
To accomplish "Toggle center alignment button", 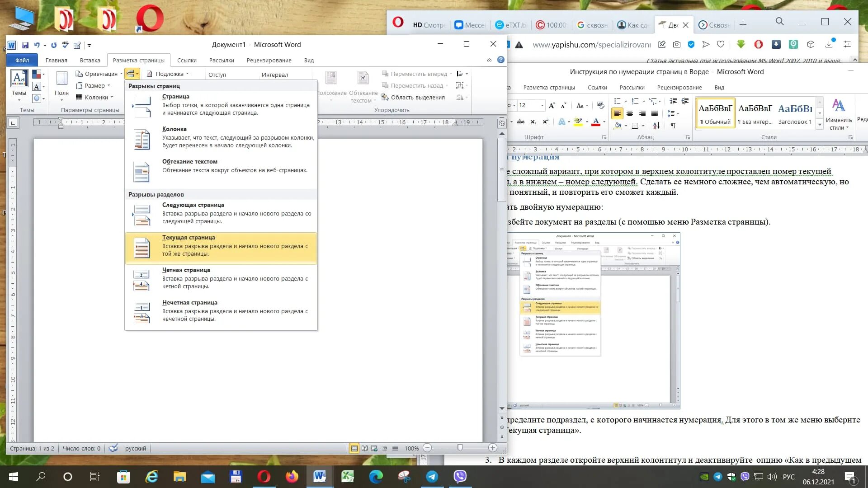I will click(630, 113).
